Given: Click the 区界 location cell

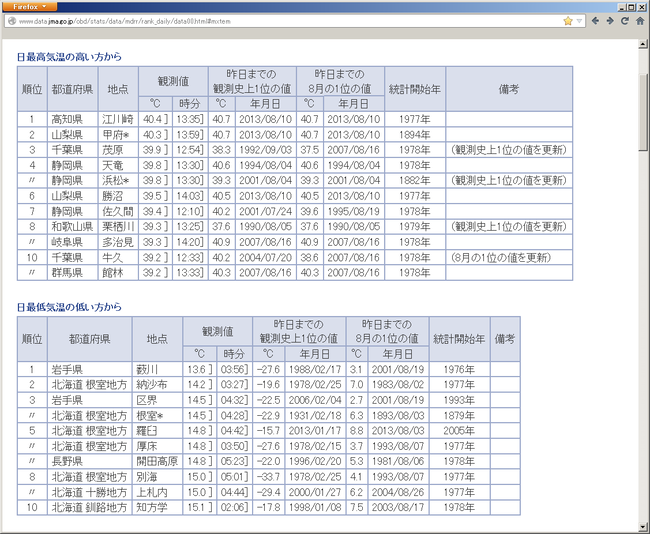Looking at the screenshot, I should point(158,400).
